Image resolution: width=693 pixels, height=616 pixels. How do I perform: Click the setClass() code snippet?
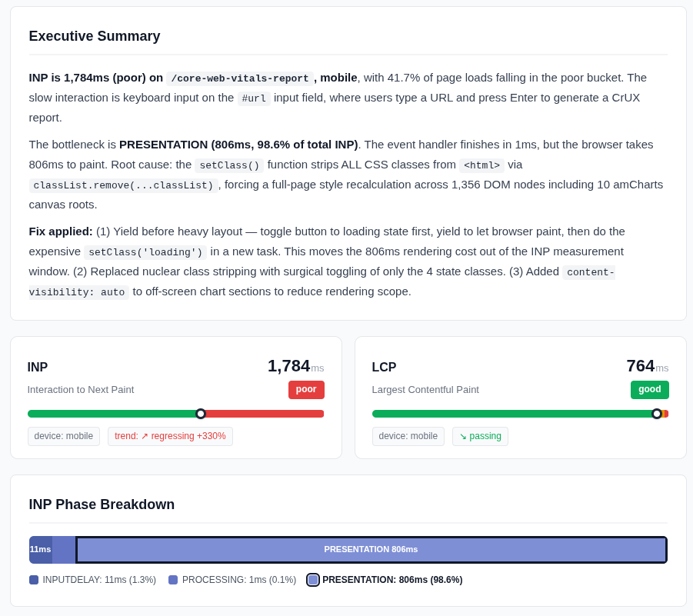pos(229,165)
